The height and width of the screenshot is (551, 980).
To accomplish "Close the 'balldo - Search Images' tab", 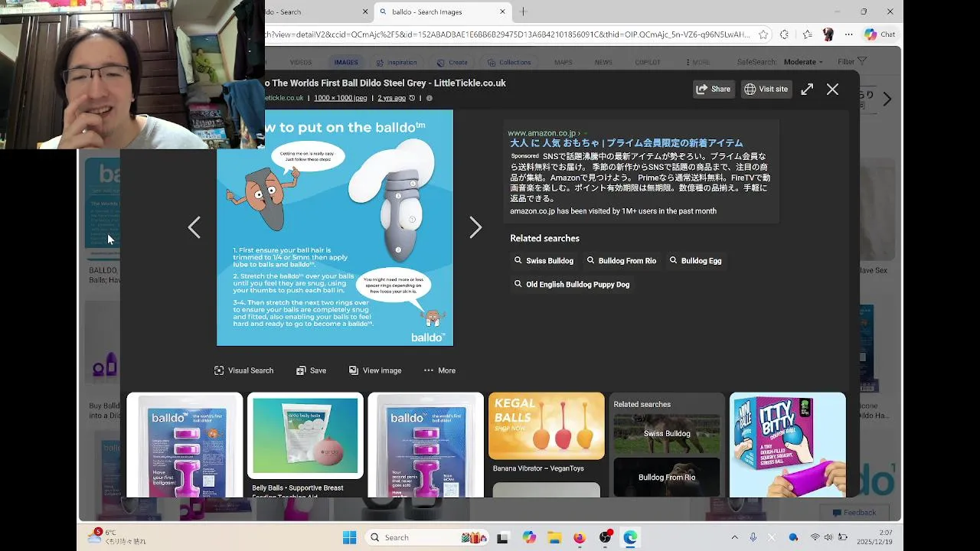I will click(502, 11).
